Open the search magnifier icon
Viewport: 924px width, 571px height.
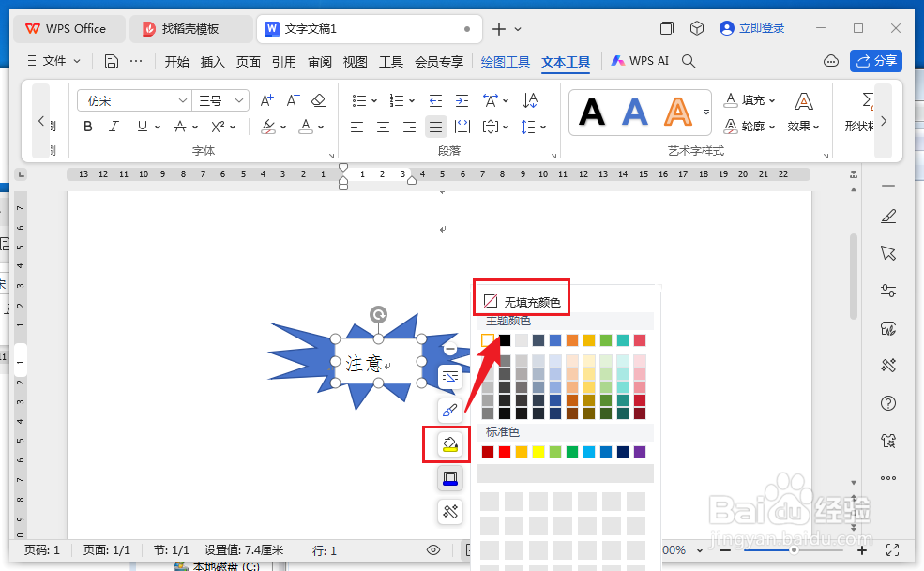[689, 61]
